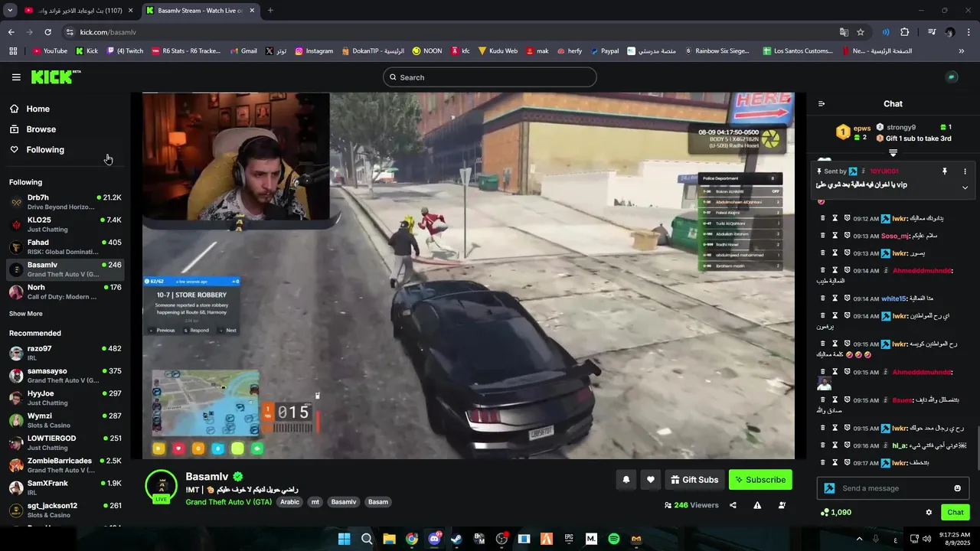Open Steam from the taskbar
This screenshot has width=980, height=551.
pyautogui.click(x=456, y=539)
